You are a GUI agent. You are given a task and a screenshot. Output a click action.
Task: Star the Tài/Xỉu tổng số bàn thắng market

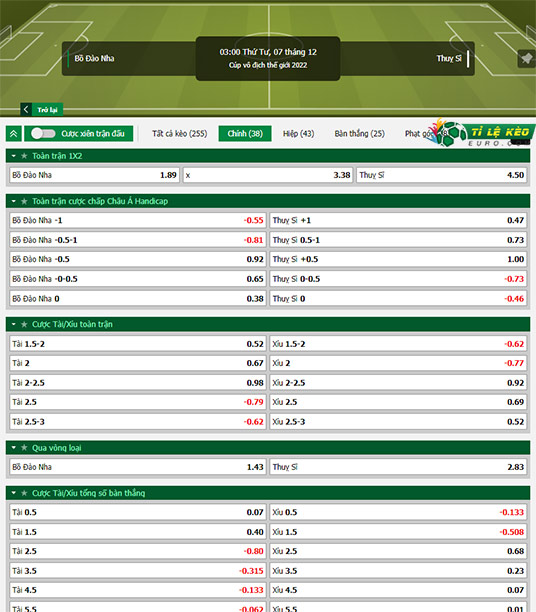pyautogui.click(x=24, y=493)
